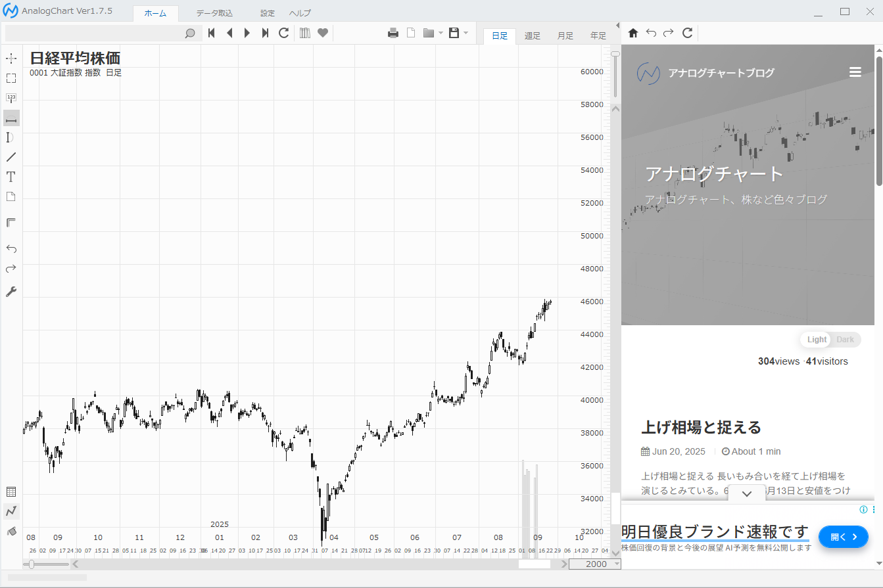The image size is (883, 588).
Task: Switch to the 週足 weekly tab
Action: (533, 36)
